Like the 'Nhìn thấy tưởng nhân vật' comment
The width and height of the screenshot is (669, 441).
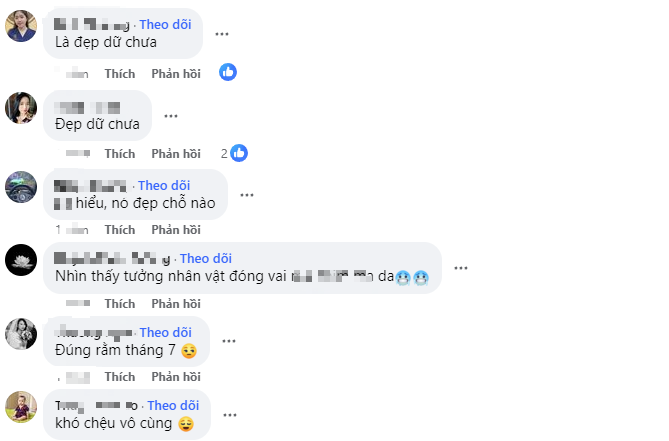coord(119,304)
